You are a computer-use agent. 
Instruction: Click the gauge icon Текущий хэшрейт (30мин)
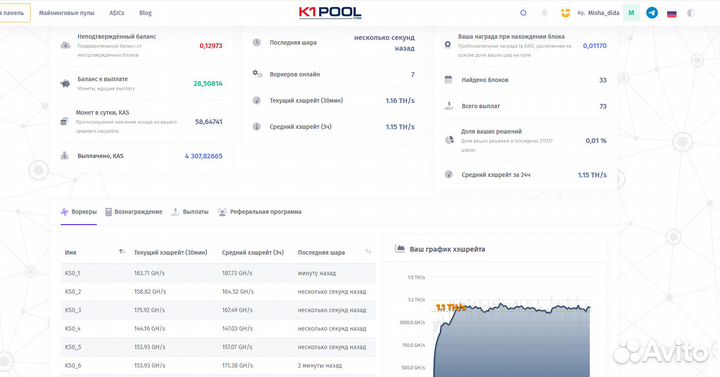[257, 100]
